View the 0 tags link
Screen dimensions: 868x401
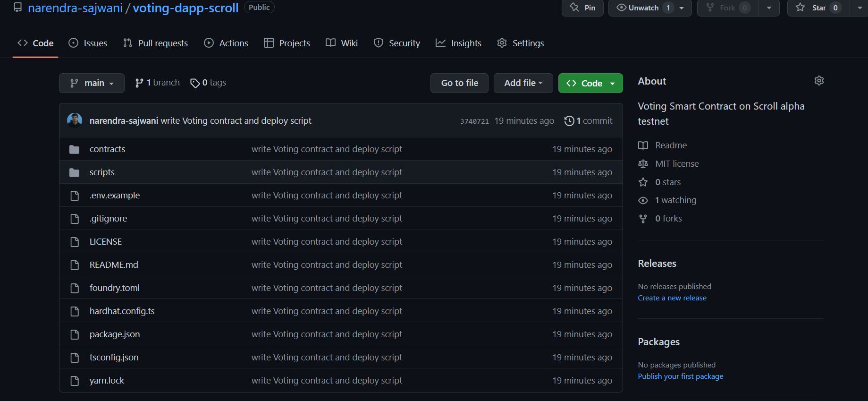click(x=208, y=83)
